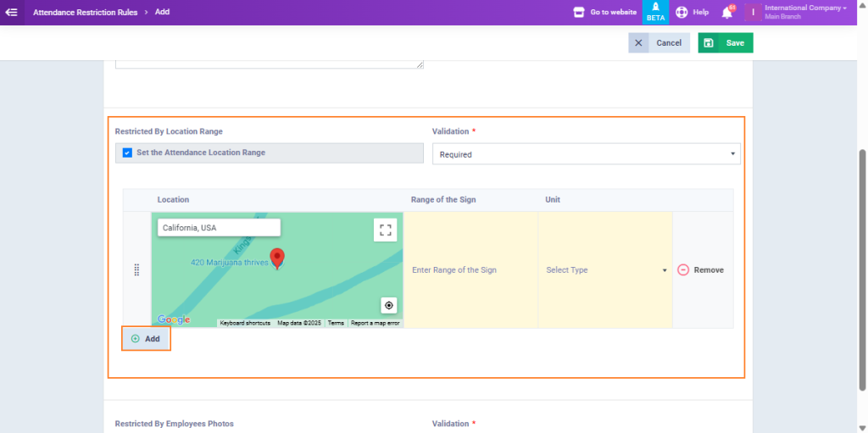Image resolution: width=868 pixels, height=433 pixels.
Task: Click the X icon on the Cancel button
Action: coord(638,42)
